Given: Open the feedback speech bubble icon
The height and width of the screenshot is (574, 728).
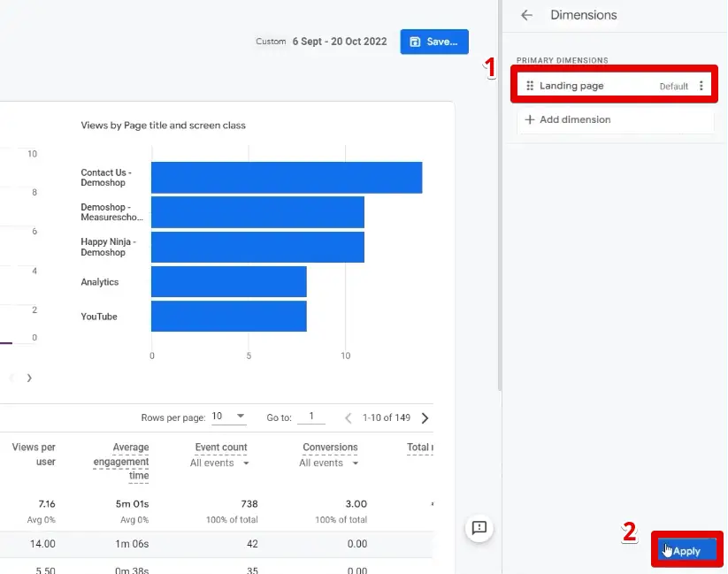Looking at the screenshot, I should (x=479, y=528).
